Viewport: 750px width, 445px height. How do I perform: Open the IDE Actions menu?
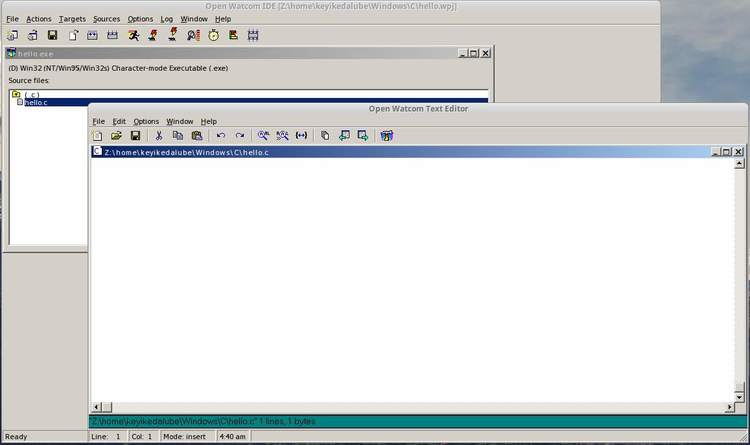click(39, 19)
